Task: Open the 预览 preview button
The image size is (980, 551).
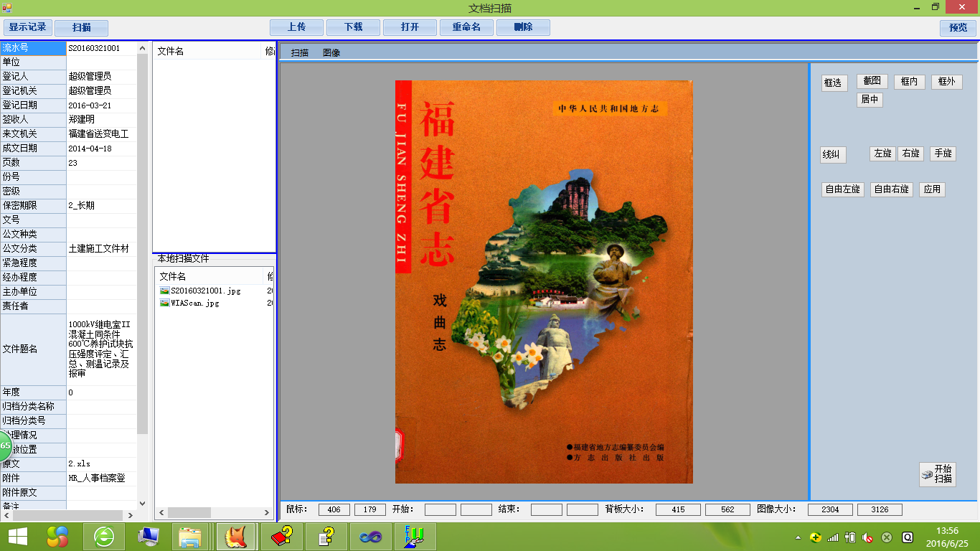Action: pos(958,27)
